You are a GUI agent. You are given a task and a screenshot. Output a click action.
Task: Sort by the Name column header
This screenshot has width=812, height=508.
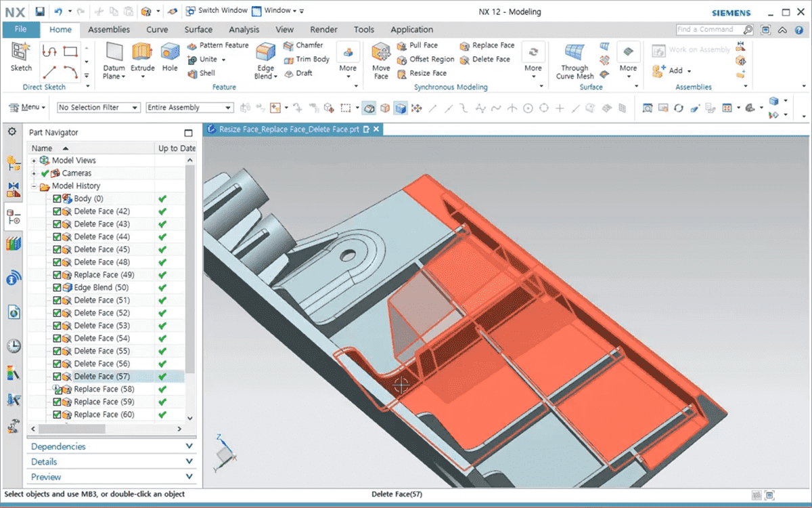tap(91, 148)
